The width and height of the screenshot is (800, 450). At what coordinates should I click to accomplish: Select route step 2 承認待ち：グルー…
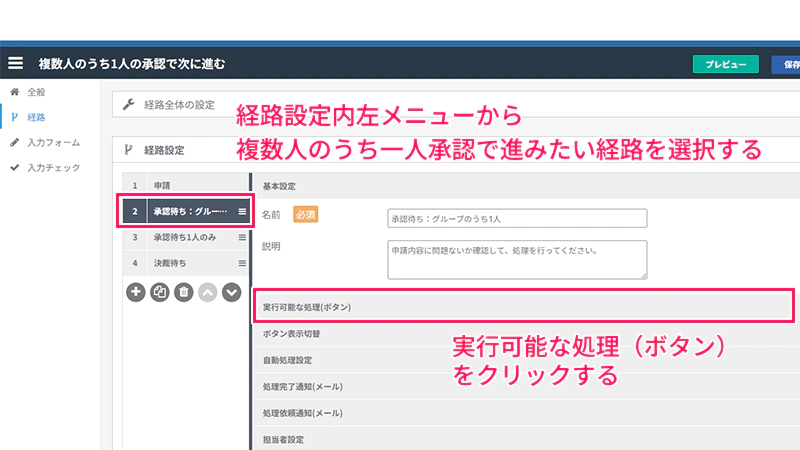point(186,211)
